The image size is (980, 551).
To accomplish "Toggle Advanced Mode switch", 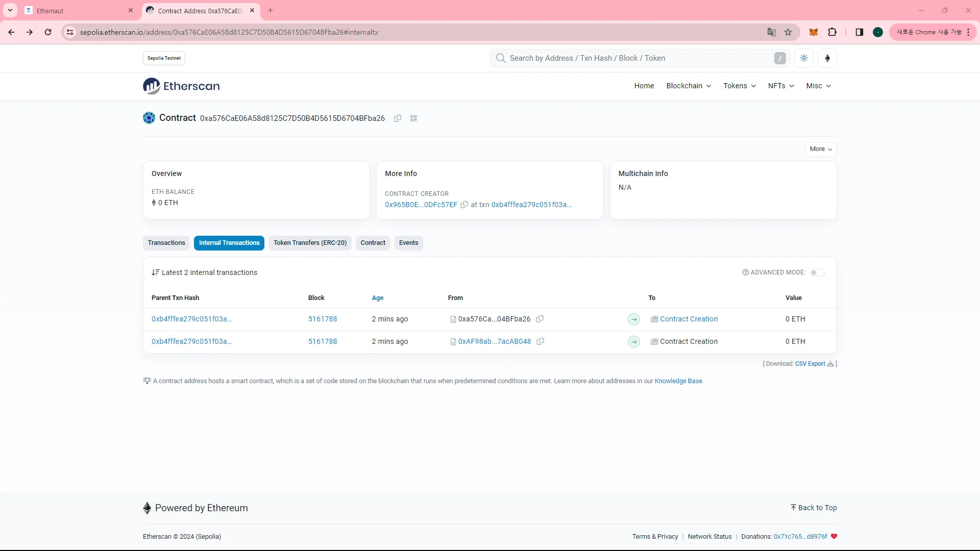I will click(x=817, y=272).
